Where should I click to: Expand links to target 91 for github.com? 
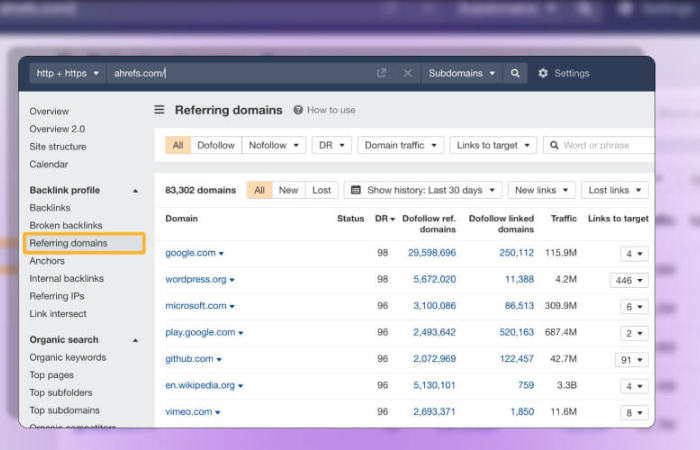click(632, 360)
